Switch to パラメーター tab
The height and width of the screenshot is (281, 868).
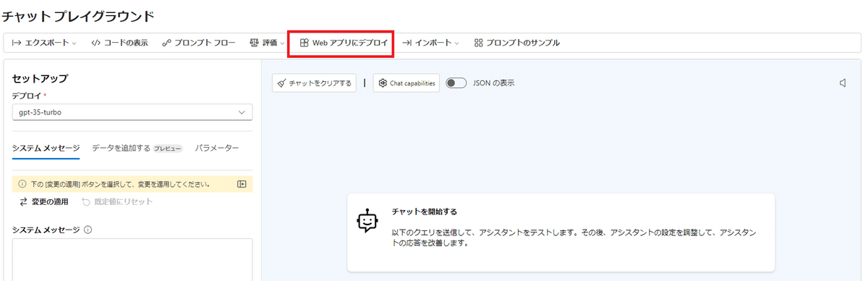click(x=217, y=148)
